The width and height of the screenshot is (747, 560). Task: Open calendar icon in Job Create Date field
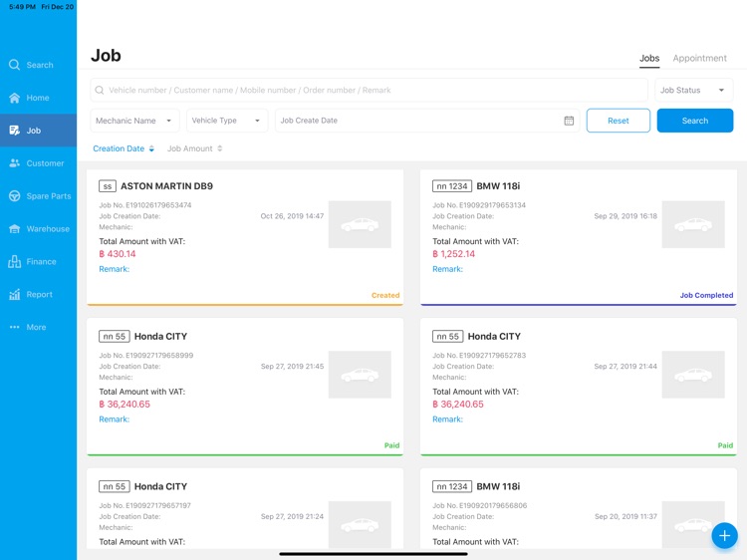point(569,121)
